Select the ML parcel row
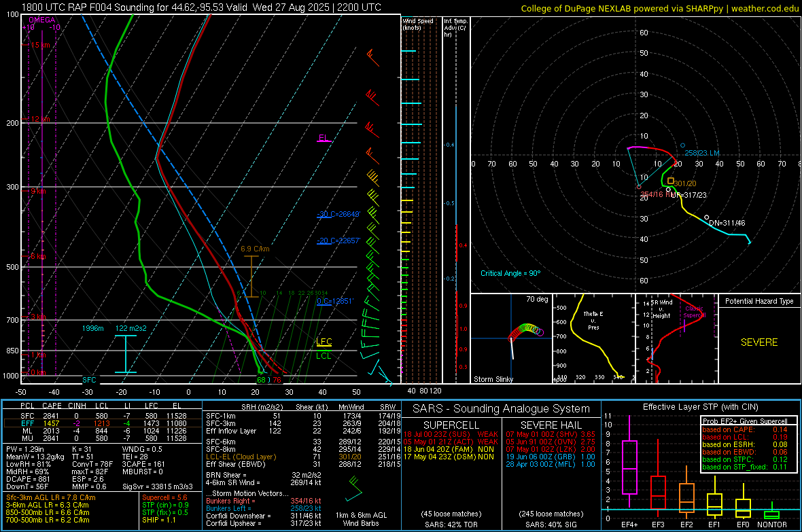802x532 pixels. coord(103,431)
